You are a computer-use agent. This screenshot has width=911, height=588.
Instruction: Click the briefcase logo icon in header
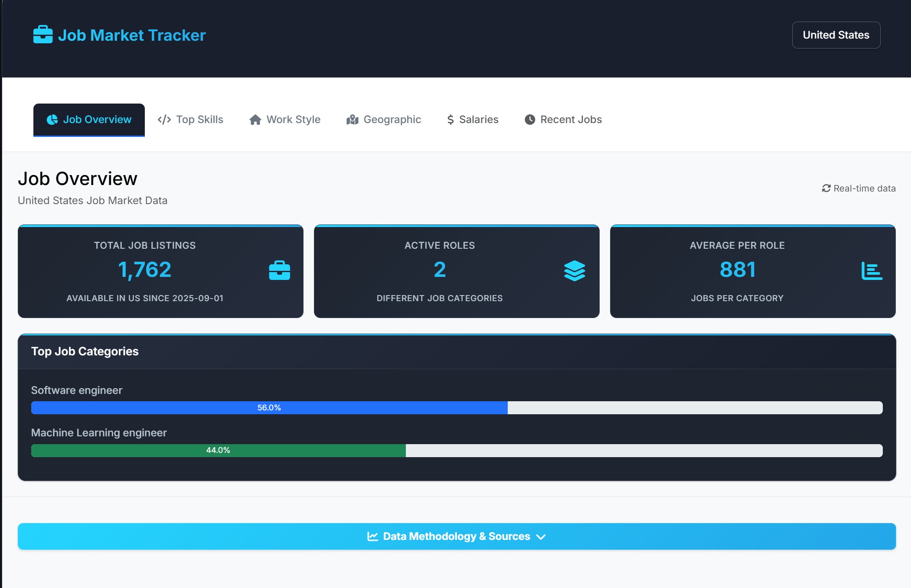click(42, 35)
